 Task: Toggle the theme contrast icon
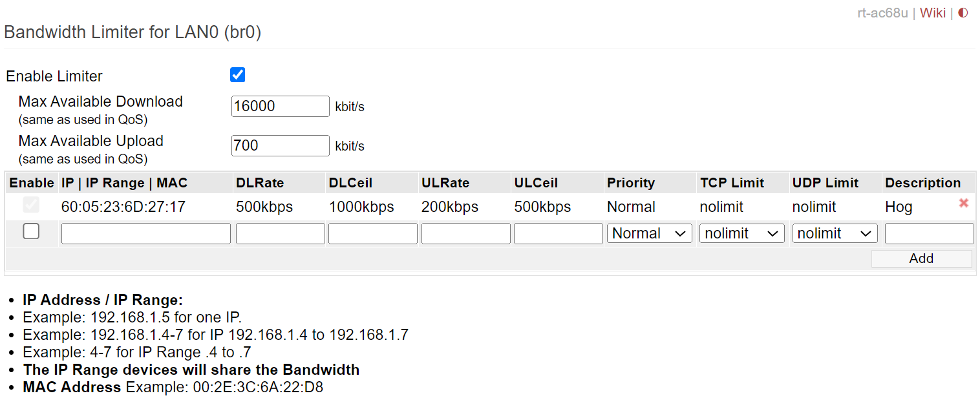pyautogui.click(x=963, y=13)
